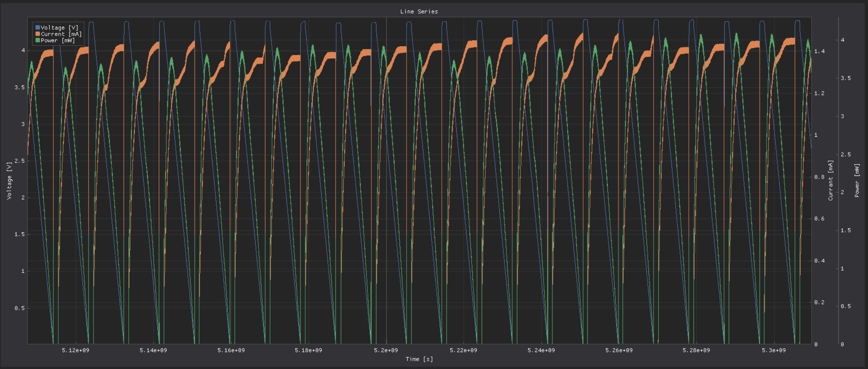Click the 2.5 tick on power axis
This screenshot has width=868, height=369.
(x=846, y=154)
